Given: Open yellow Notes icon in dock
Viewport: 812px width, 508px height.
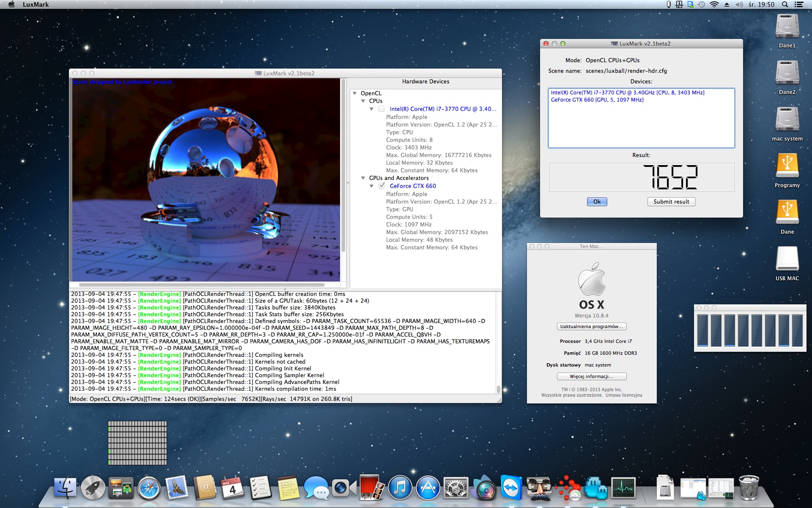Looking at the screenshot, I should [x=288, y=487].
